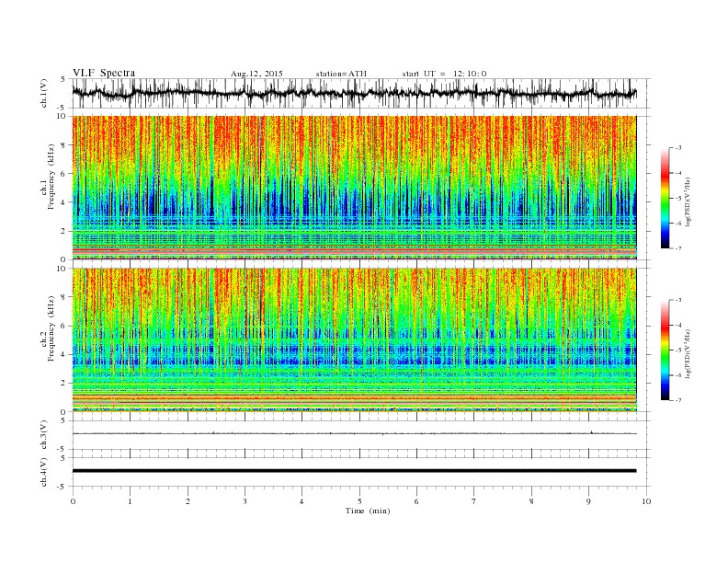The width and height of the screenshot is (728, 563).
Task: Click the ch.1 voltage waveform trace
Action: pos(354,93)
